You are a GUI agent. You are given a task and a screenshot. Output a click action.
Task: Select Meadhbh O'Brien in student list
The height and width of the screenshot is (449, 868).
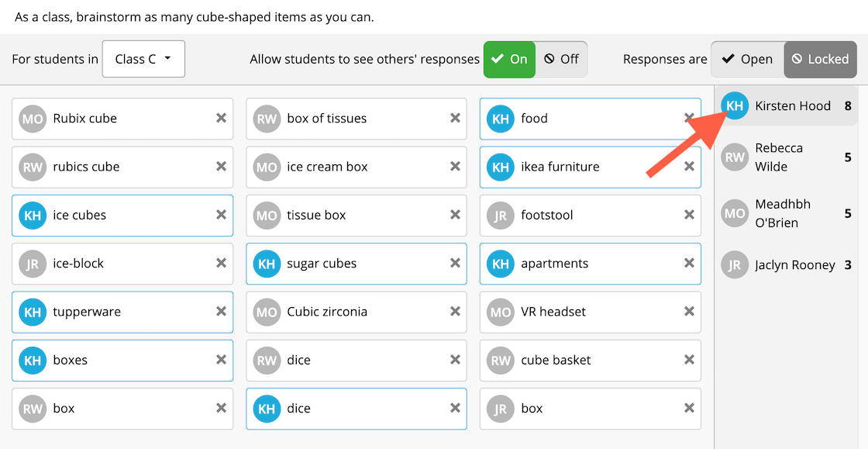pos(786,213)
